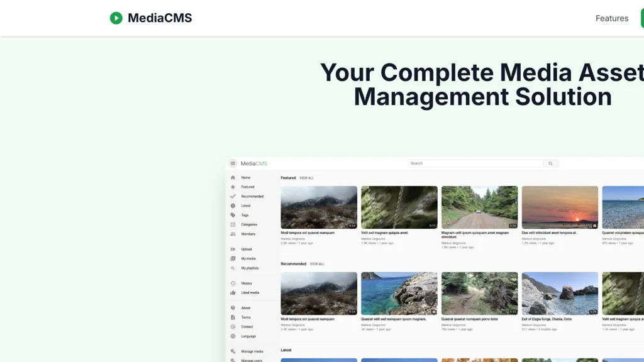Click title 'Exit of Elygia Gorge, Chania, Crete'
644x362 pixels.
(547, 319)
